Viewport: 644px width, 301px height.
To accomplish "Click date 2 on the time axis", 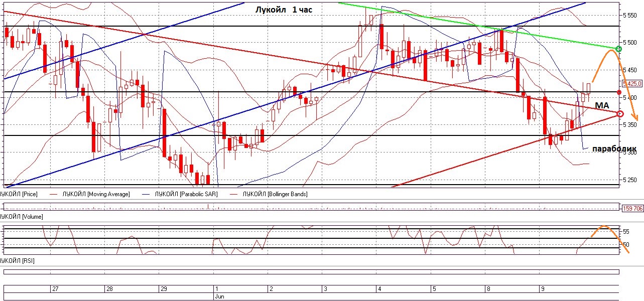I will pos(271,289).
